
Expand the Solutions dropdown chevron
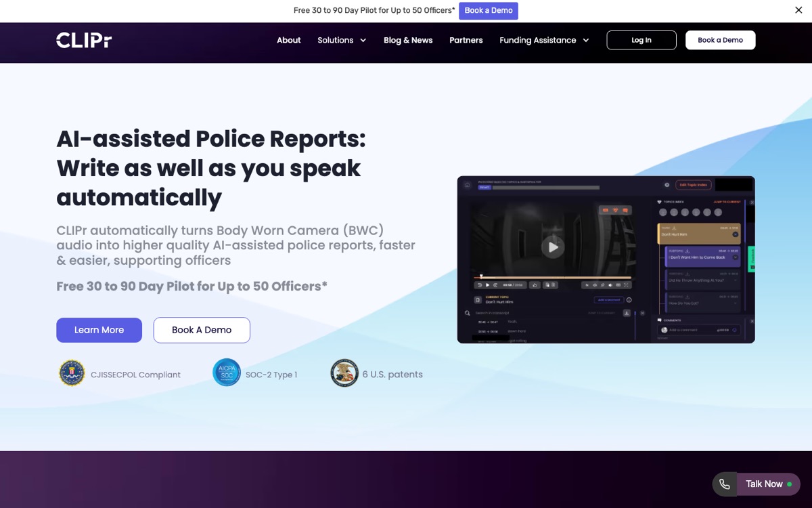[363, 41]
